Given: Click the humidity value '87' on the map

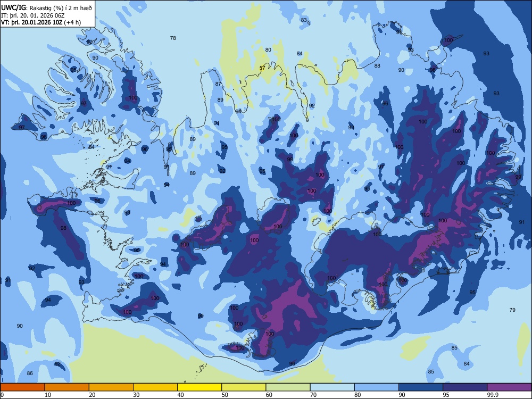Looking at the screenshot, I should pyautogui.click(x=218, y=84).
